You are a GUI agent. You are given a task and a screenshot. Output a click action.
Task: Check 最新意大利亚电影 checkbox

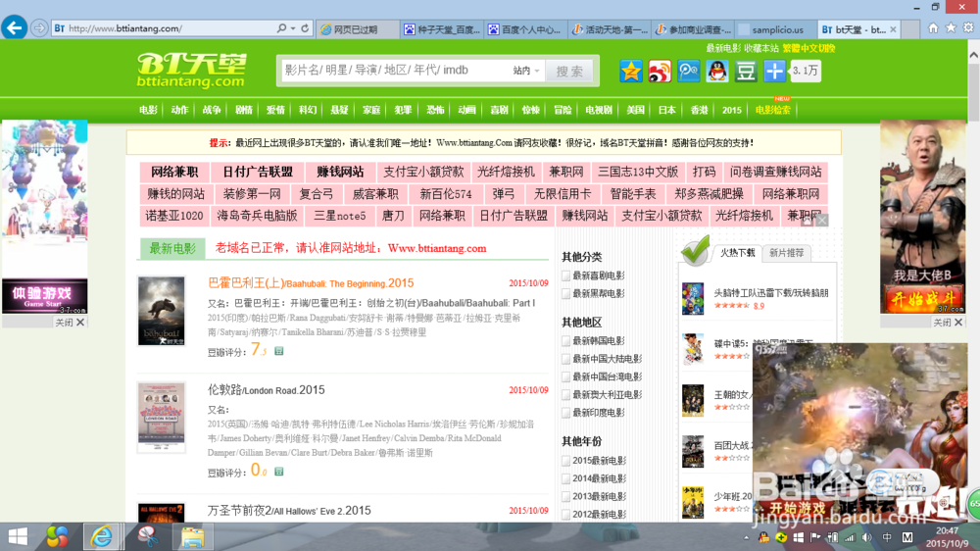[565, 395]
